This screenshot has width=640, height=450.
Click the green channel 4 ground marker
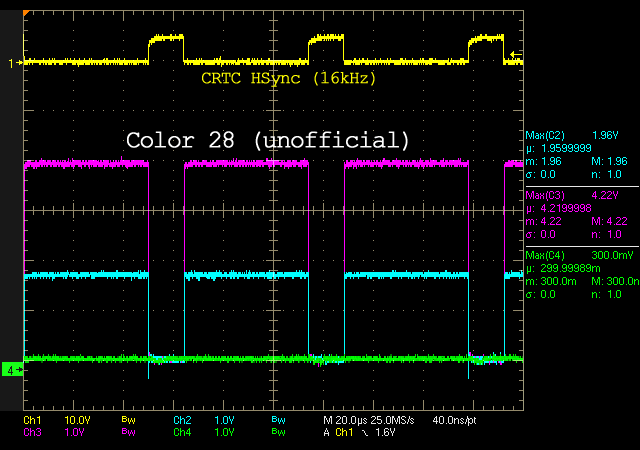[13, 370]
